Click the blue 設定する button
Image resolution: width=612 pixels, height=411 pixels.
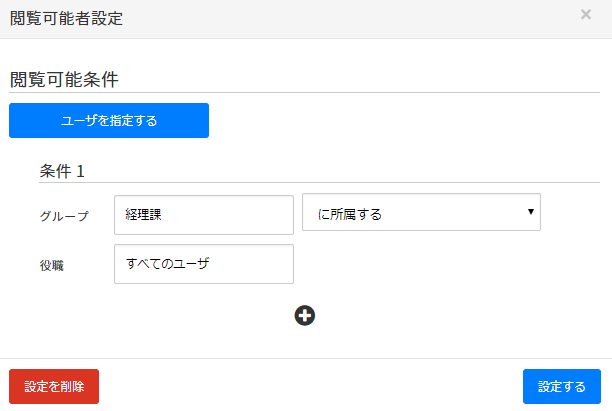click(x=561, y=386)
